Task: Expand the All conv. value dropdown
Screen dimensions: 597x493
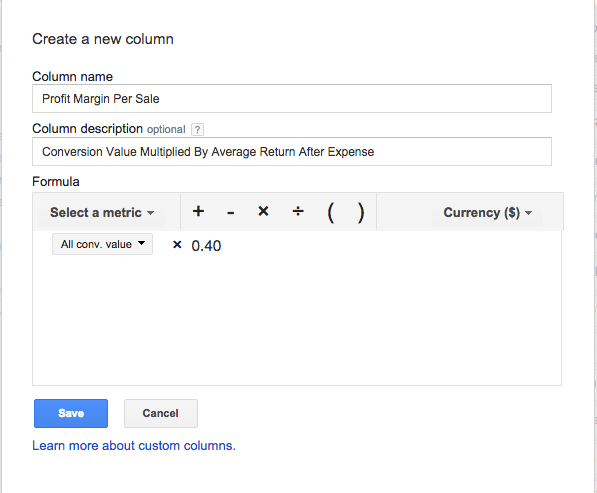Action: pos(102,244)
